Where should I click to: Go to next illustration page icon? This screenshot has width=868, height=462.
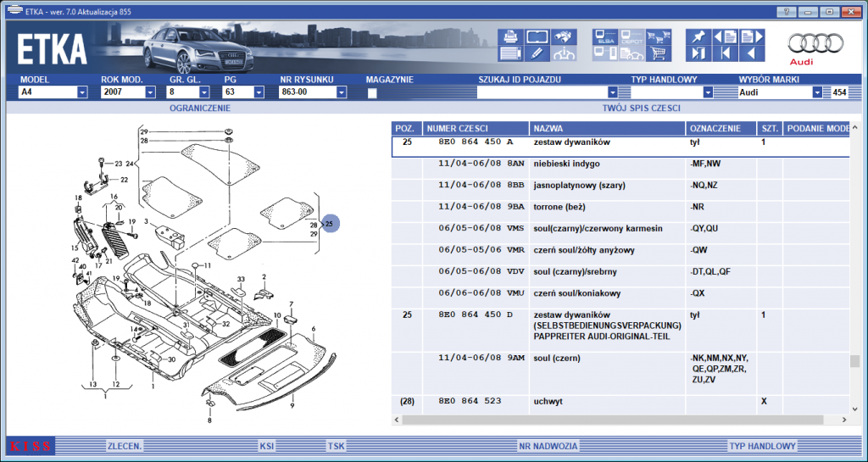pyautogui.click(x=753, y=37)
